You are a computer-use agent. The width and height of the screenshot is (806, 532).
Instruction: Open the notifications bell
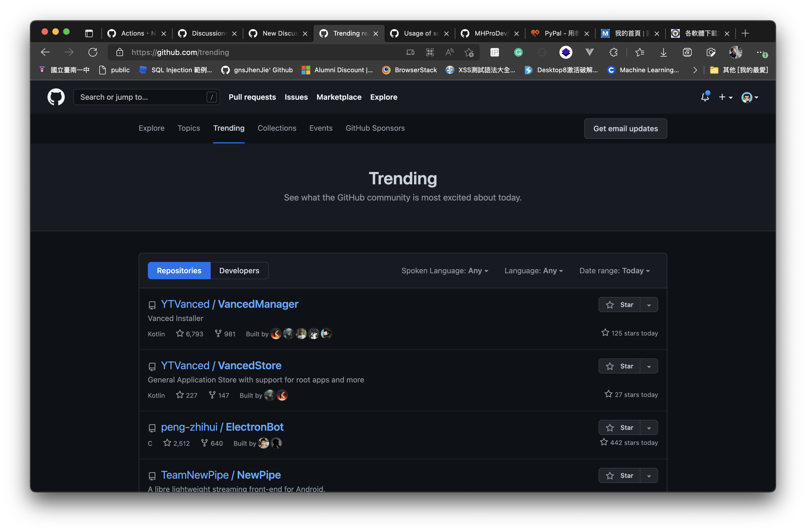[705, 97]
